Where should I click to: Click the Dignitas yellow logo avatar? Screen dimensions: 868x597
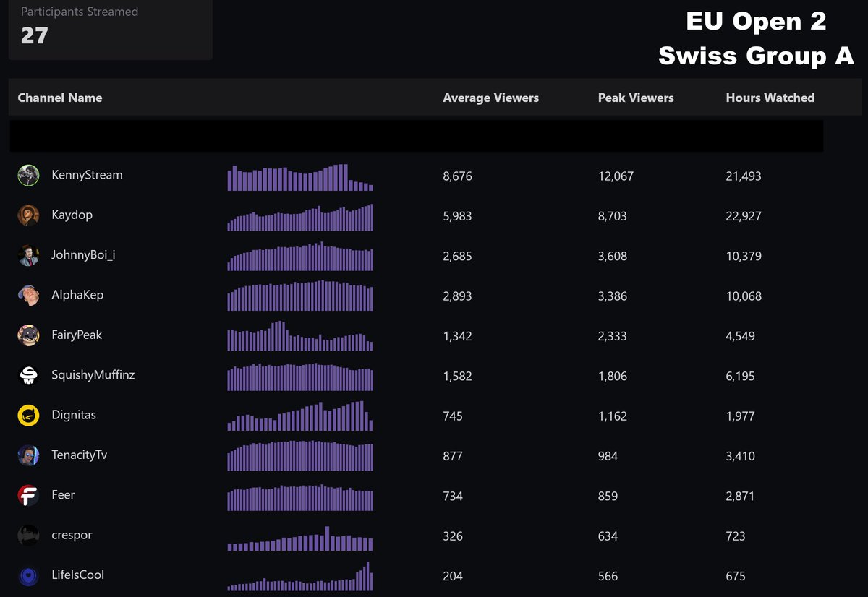(28, 416)
